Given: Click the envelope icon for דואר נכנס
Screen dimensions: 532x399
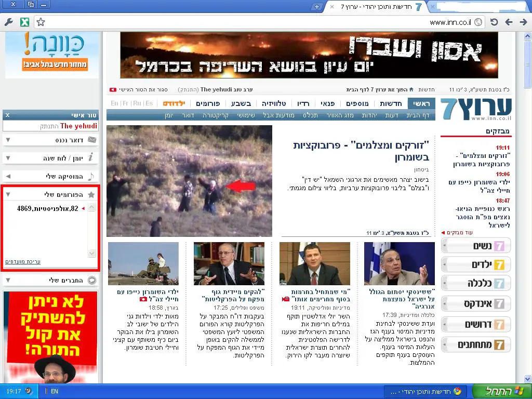Looking at the screenshot, I should tap(92, 140).
